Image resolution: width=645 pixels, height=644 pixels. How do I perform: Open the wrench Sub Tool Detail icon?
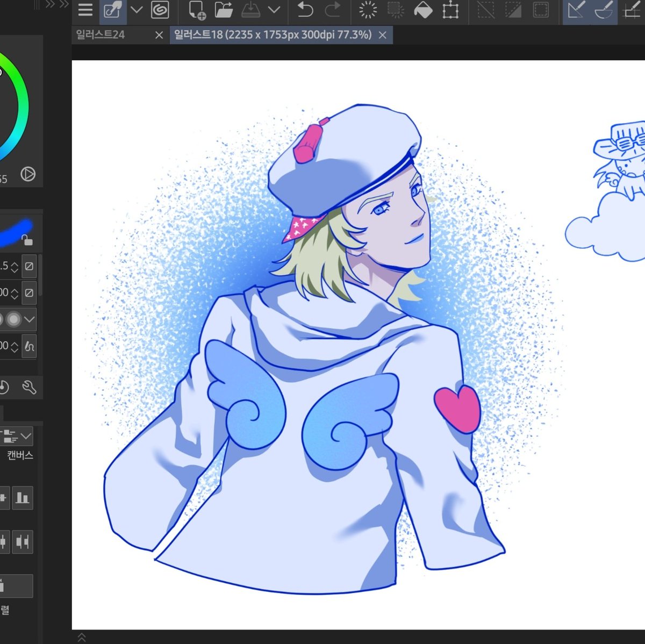[x=28, y=387]
